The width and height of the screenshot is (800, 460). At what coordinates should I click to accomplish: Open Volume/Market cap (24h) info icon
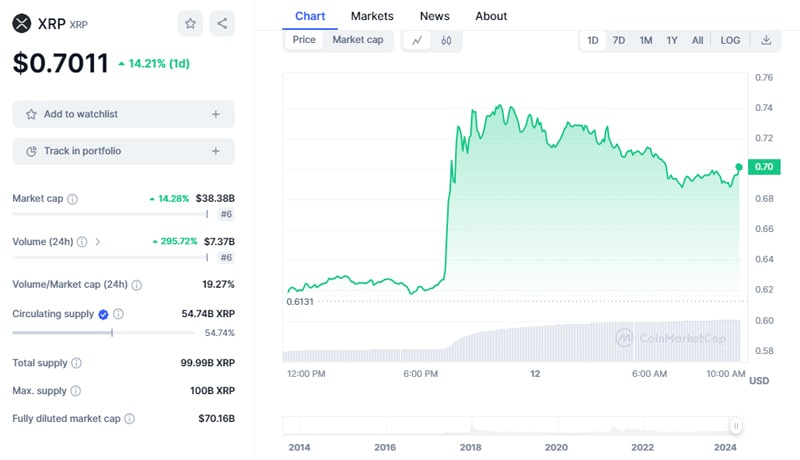[137, 285]
